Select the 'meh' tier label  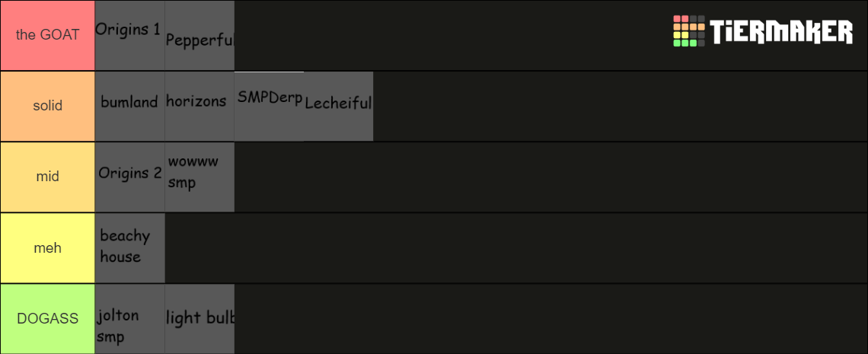[47, 248]
